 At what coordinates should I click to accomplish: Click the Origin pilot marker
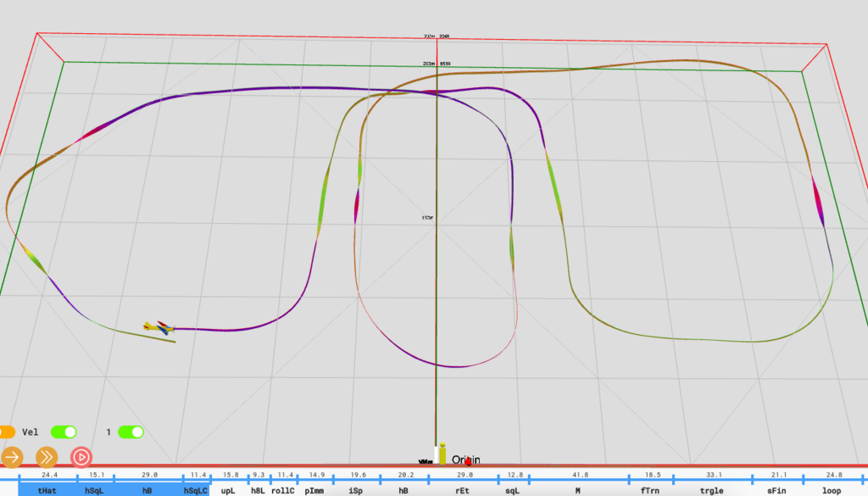click(441, 454)
